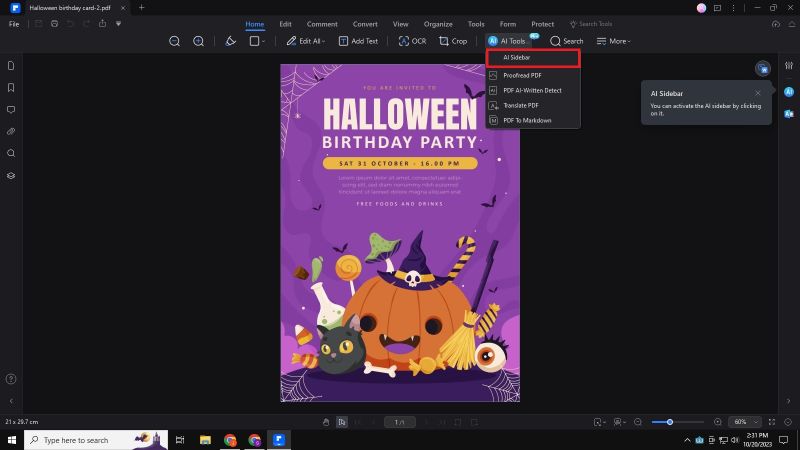Choose Translate PDF from AI Tools menu

coord(521,105)
